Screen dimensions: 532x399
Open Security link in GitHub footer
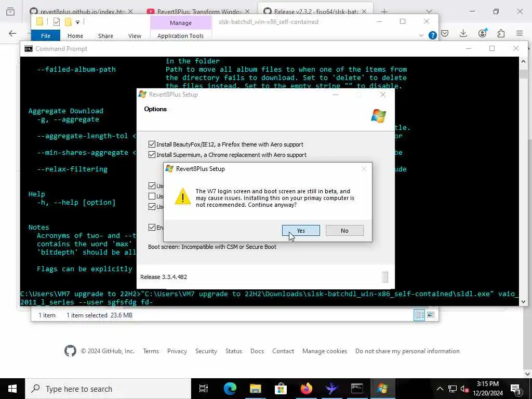coord(206,351)
